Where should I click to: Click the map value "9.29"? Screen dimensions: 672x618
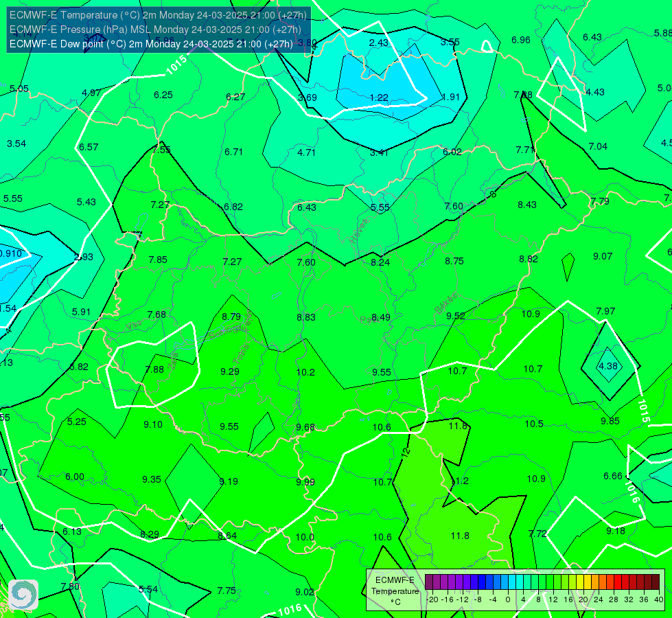coord(230,371)
